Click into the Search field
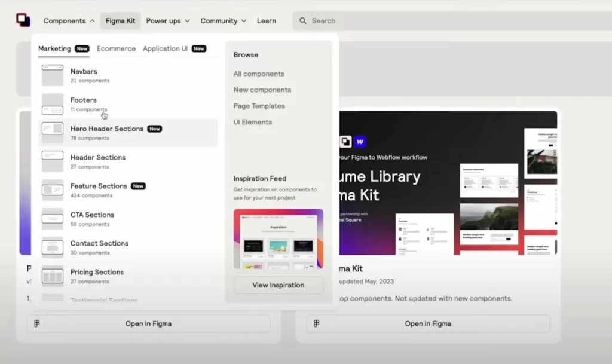612x364 pixels. (452, 21)
